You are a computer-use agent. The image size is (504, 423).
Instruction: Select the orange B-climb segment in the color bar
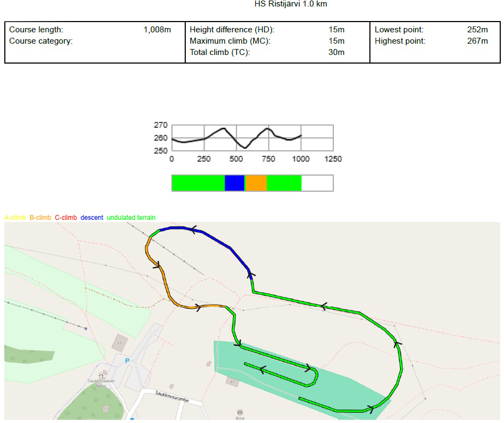pyautogui.click(x=256, y=183)
